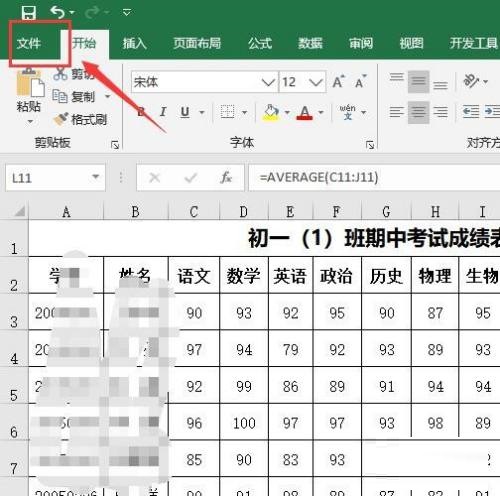Click the decrease font size icon
This screenshot has height=496, width=500.
[x=360, y=81]
